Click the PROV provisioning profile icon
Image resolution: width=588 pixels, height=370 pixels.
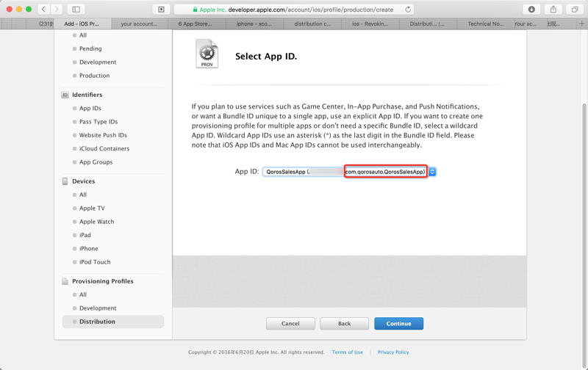click(x=207, y=54)
